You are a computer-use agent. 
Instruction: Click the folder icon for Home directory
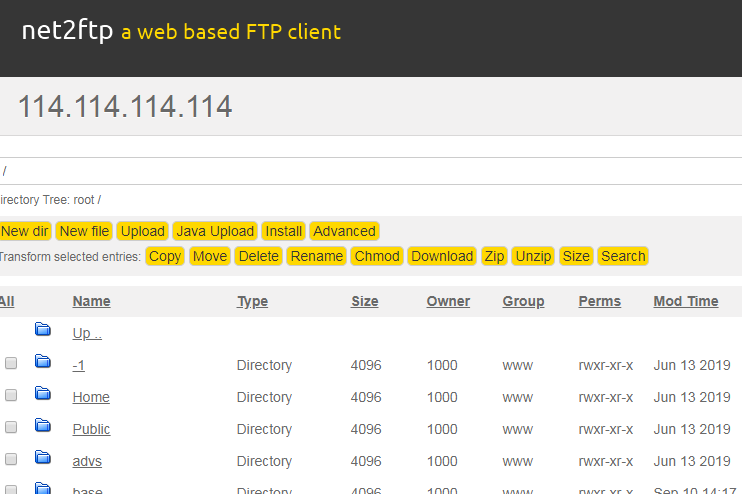point(43,393)
